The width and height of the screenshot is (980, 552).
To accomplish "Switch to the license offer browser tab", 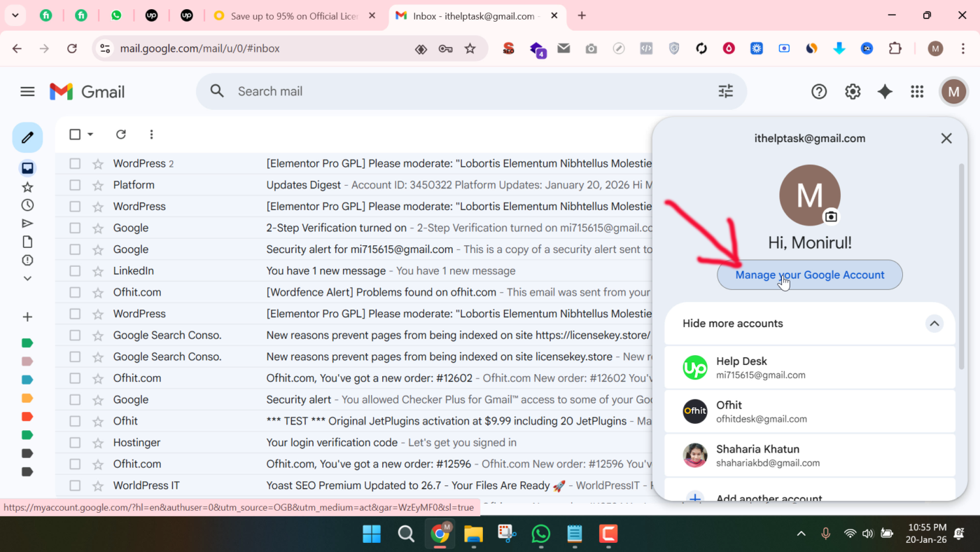I will pyautogui.click(x=294, y=14).
